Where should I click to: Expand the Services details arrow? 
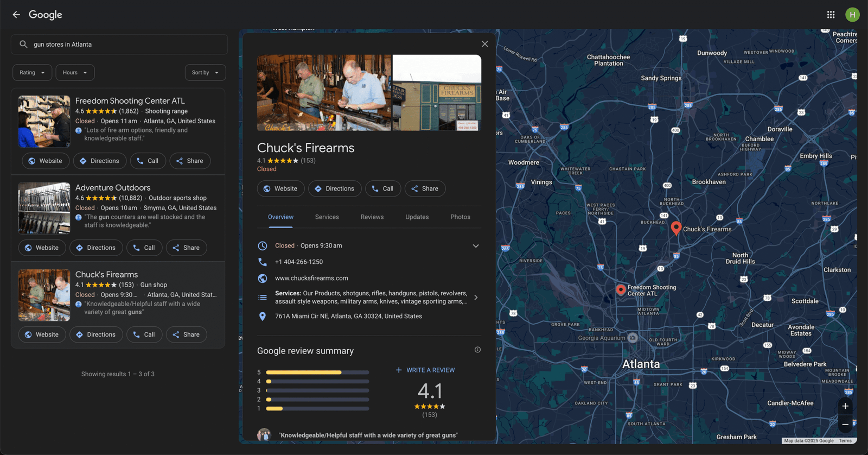point(476,298)
